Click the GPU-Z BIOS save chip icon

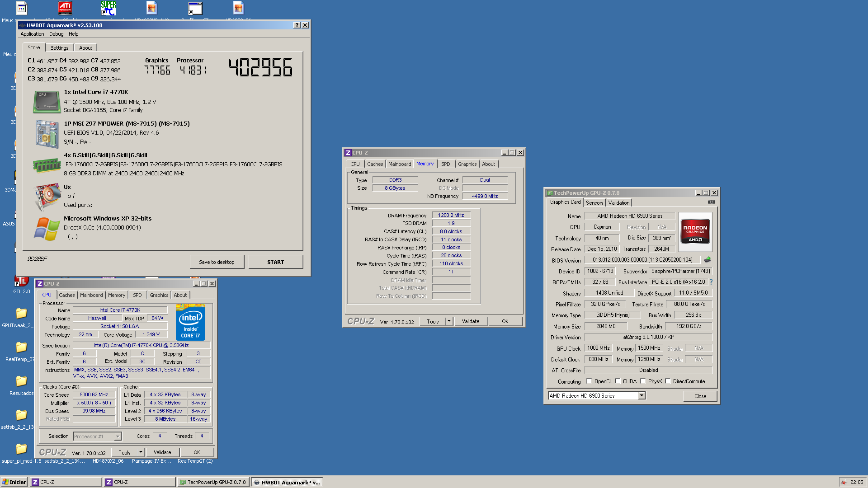pos(708,259)
